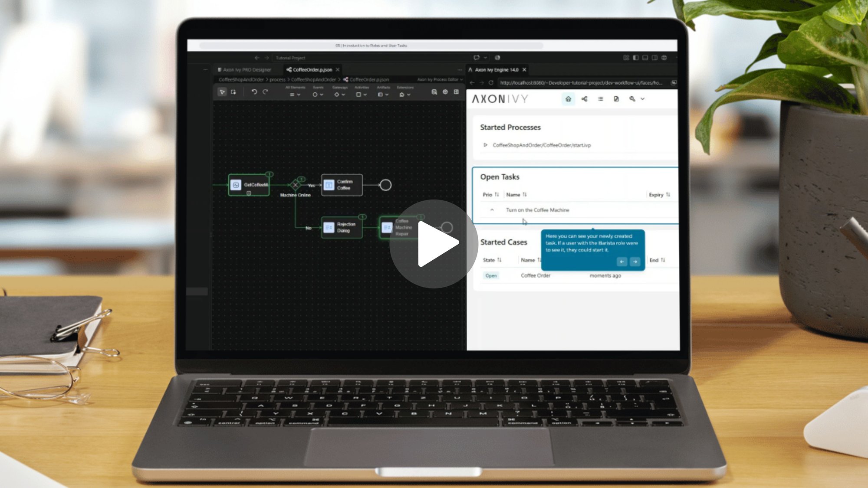Select the Confirm Coffee process node
The image size is (868, 488).
point(342,185)
